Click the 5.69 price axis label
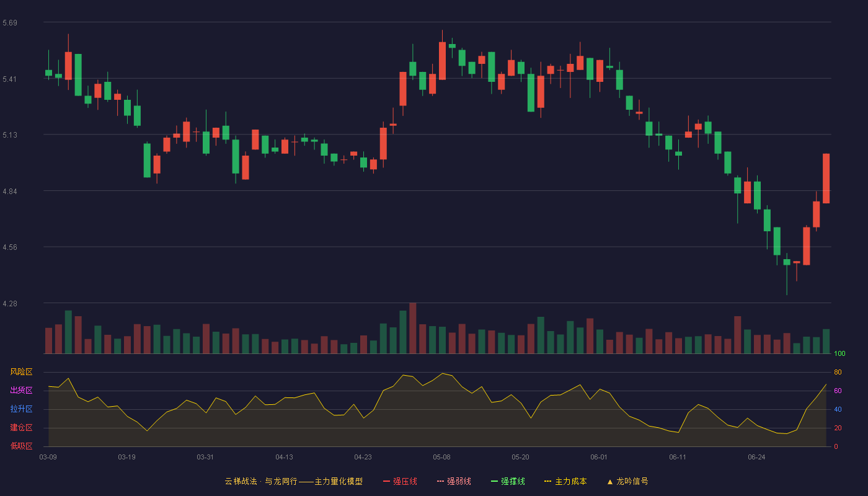This screenshot has height=496, width=868. pos(10,23)
